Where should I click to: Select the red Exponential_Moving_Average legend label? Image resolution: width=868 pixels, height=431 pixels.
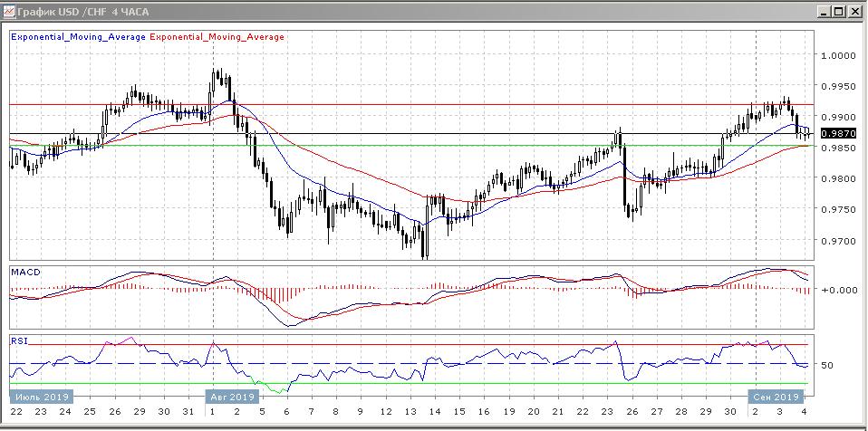[x=216, y=37]
